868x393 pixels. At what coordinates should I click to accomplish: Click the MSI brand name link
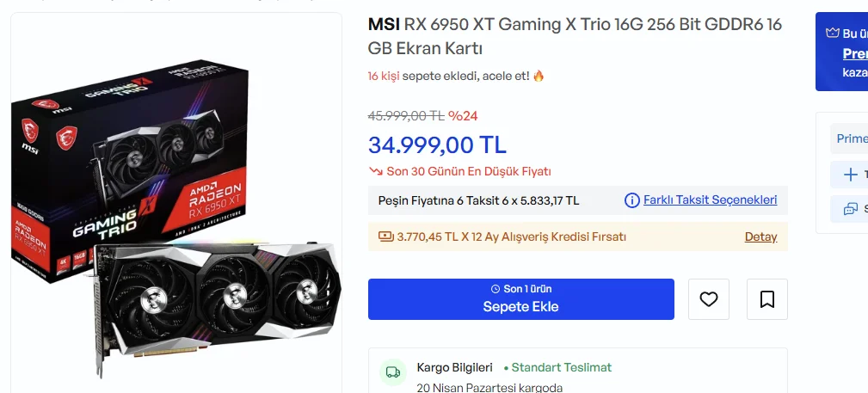click(x=384, y=24)
